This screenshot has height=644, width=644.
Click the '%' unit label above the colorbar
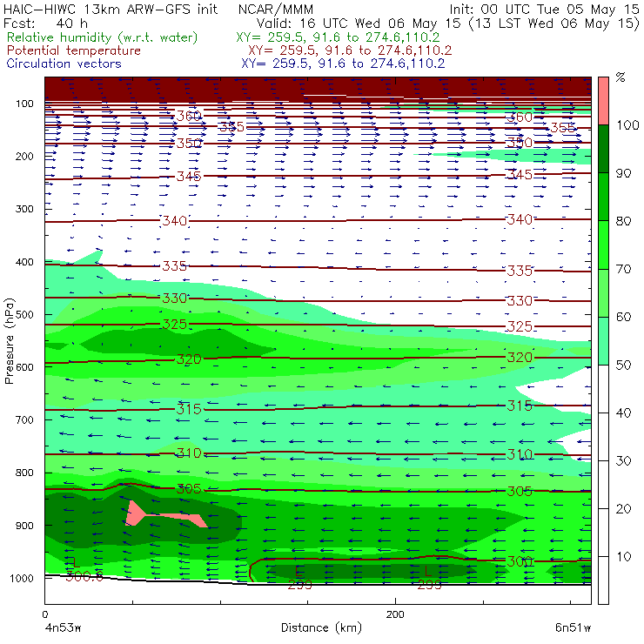click(621, 77)
